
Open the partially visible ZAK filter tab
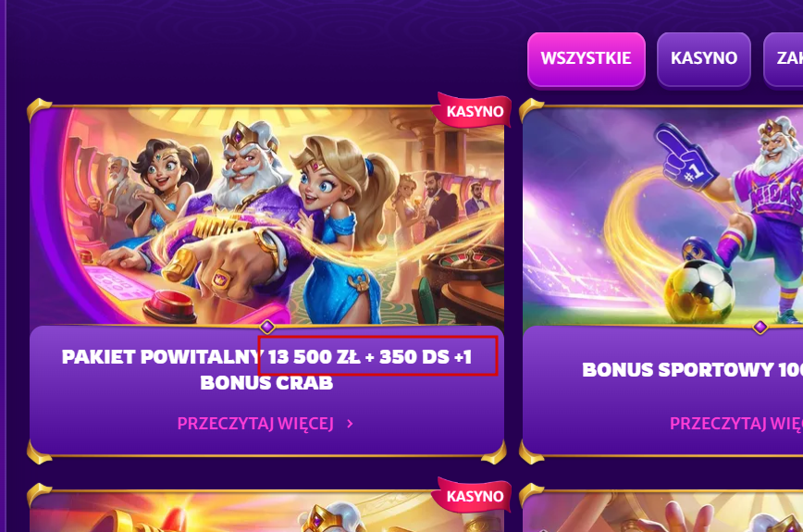point(784,59)
